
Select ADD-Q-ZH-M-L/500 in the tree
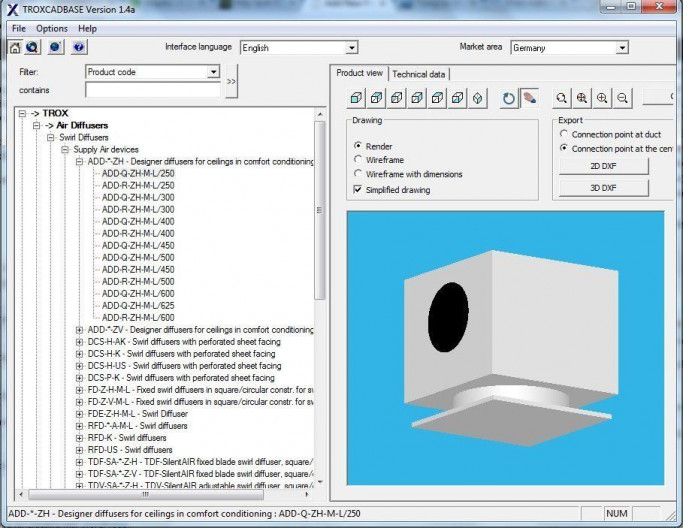click(x=138, y=257)
